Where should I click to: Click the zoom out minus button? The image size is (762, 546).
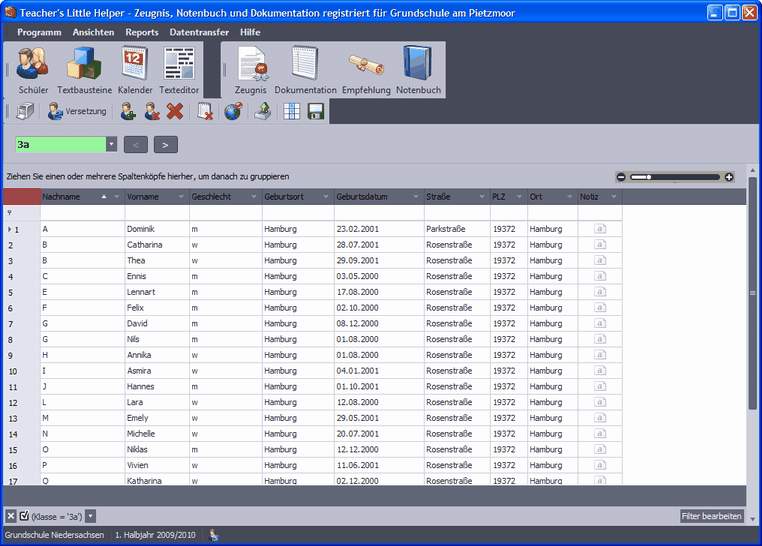(x=621, y=177)
